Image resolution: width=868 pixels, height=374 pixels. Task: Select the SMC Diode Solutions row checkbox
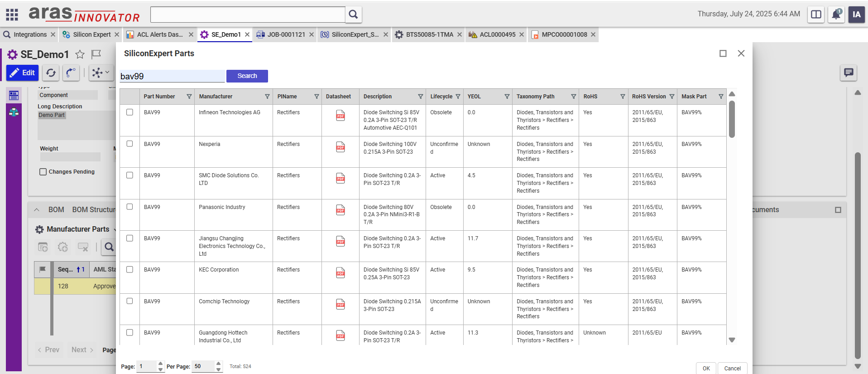coord(129,175)
